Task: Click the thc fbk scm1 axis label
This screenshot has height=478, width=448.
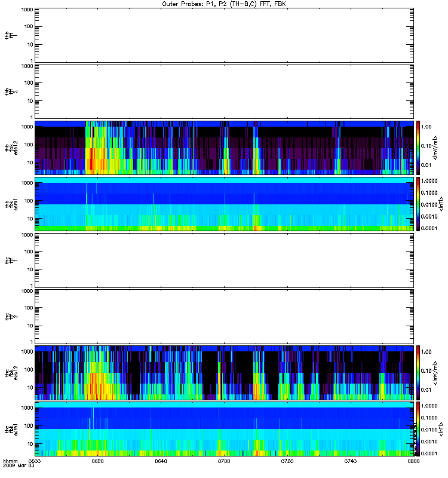Action: (11, 429)
